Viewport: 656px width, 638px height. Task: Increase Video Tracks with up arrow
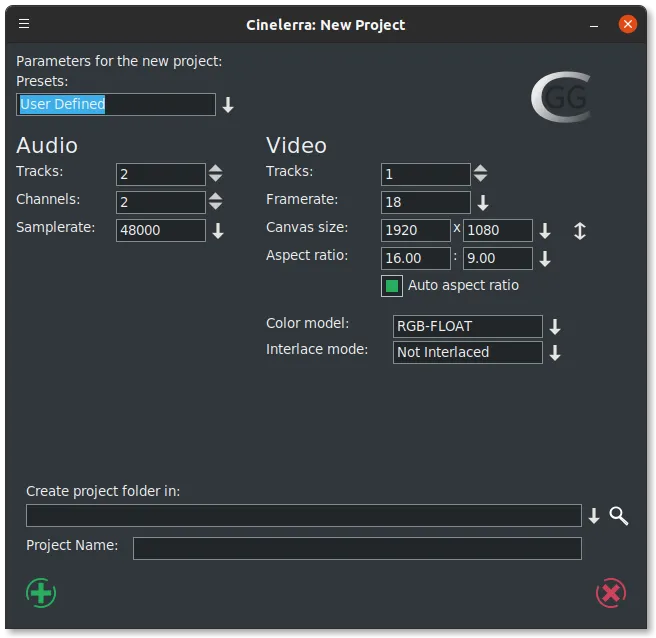(x=480, y=169)
